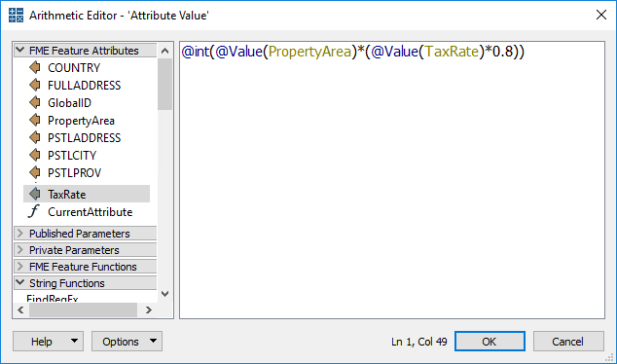Click the horizontal scroll left arrow
The width and height of the screenshot is (617, 364).
coord(20,310)
